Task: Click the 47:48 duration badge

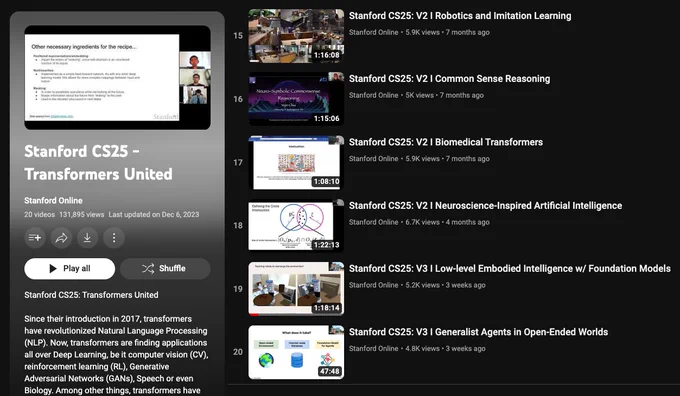Action: pyautogui.click(x=330, y=371)
